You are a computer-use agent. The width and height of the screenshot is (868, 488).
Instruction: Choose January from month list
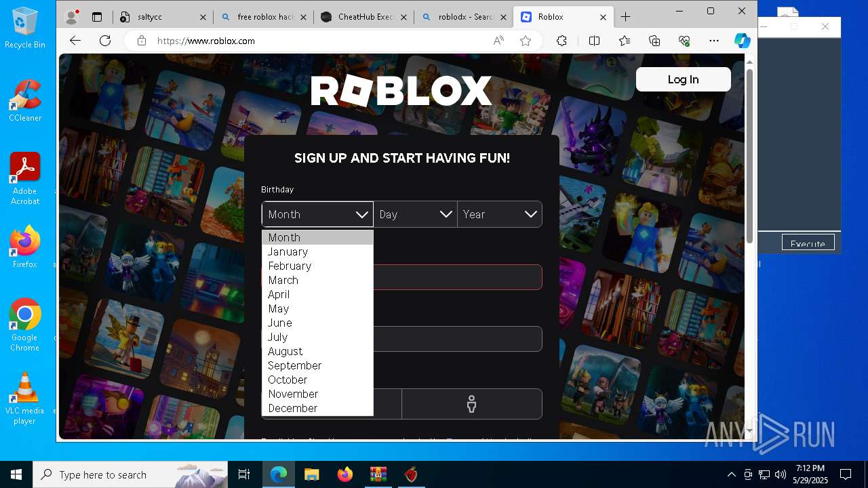point(317,251)
